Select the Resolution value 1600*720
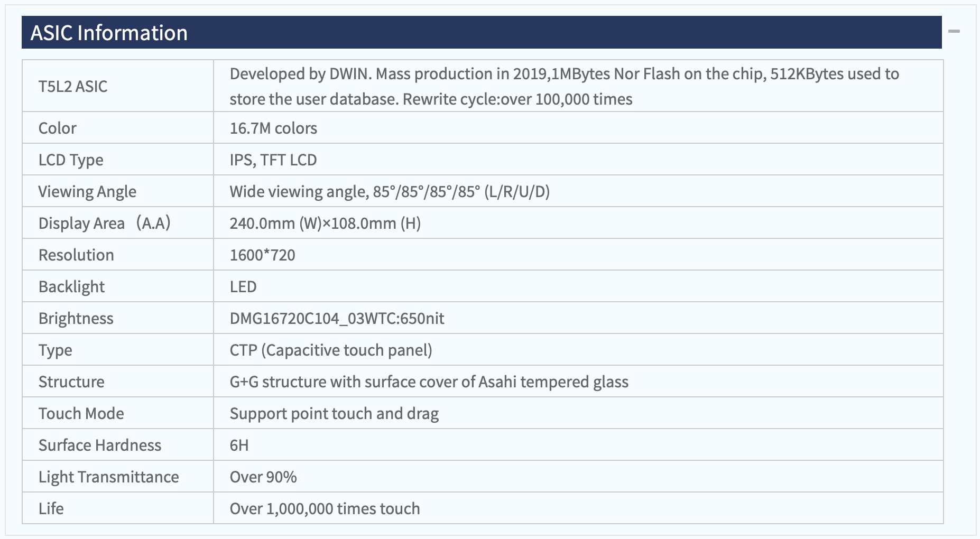Screen dimensions: 980x539 [x=262, y=255]
